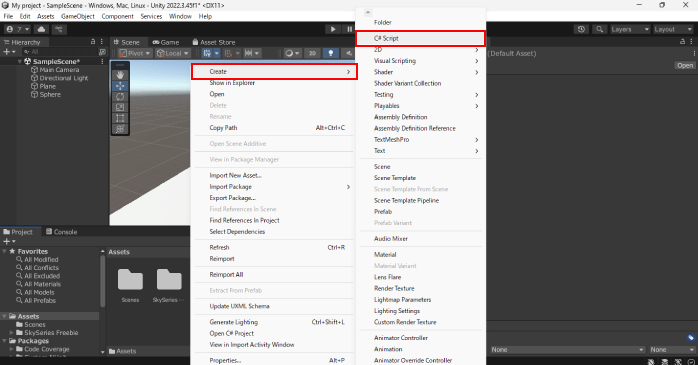698x365 pixels.
Task: Click the global search magnifier icon
Action: (x=600, y=29)
